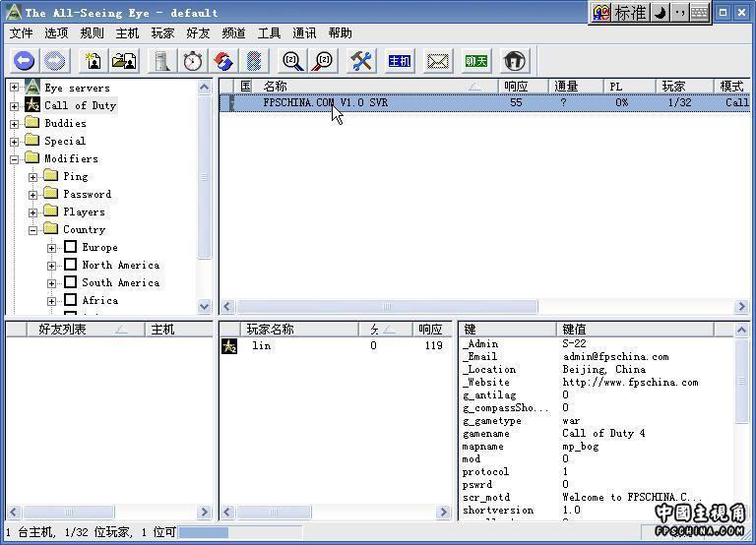
Task: Open the 文件 menu
Action: 22,33
